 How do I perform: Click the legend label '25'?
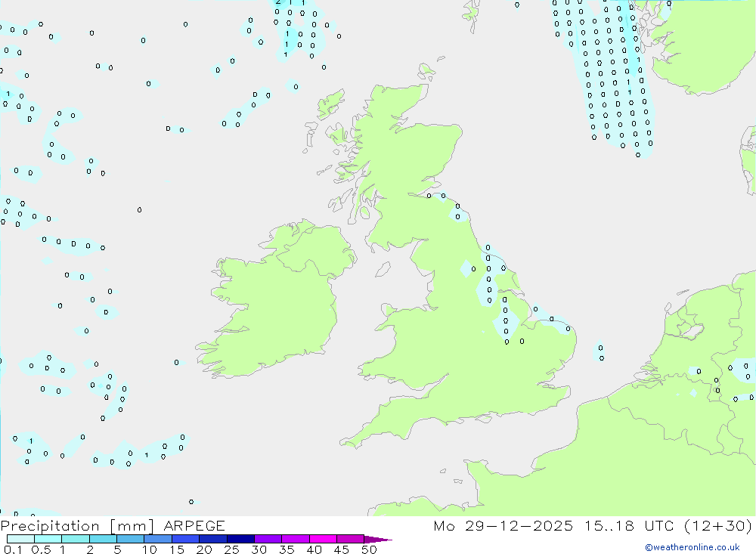(231, 549)
